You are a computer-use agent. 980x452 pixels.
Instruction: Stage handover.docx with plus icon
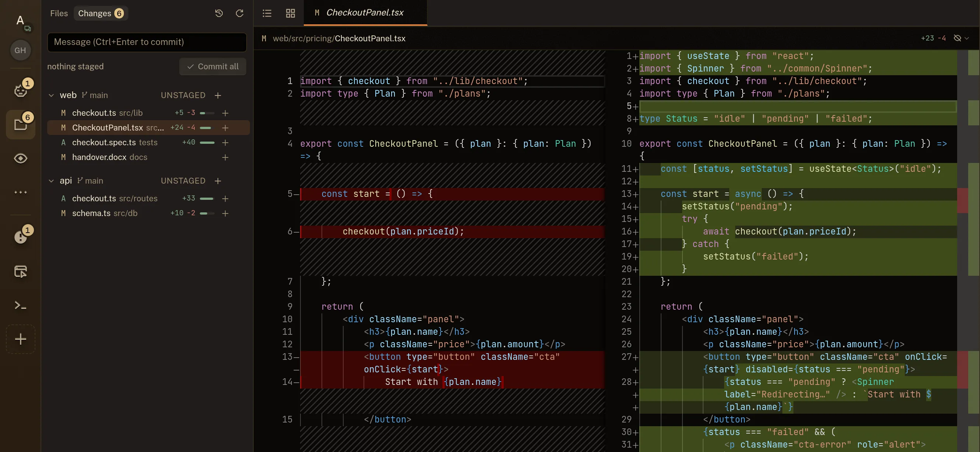coord(225,157)
